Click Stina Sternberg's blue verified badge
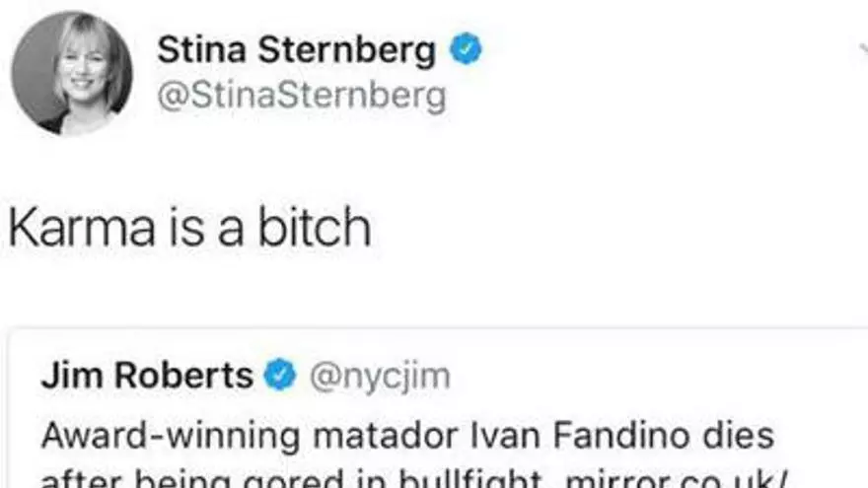The width and height of the screenshot is (868, 488). pyautogui.click(x=467, y=51)
